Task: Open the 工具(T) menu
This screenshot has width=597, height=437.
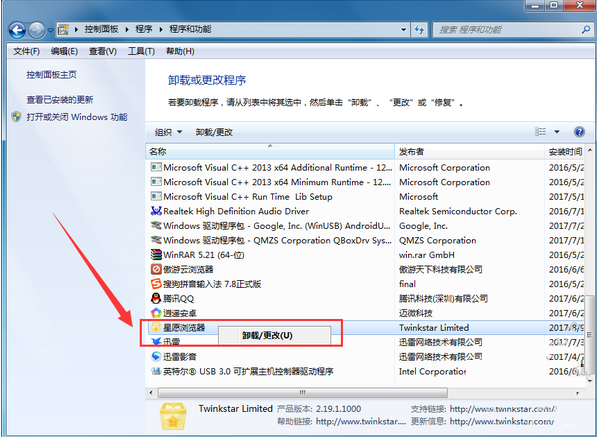Action: coord(141,51)
